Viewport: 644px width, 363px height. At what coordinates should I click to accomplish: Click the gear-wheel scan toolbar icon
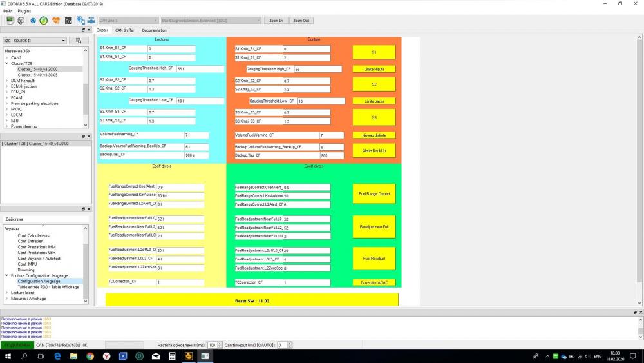pos(21,20)
